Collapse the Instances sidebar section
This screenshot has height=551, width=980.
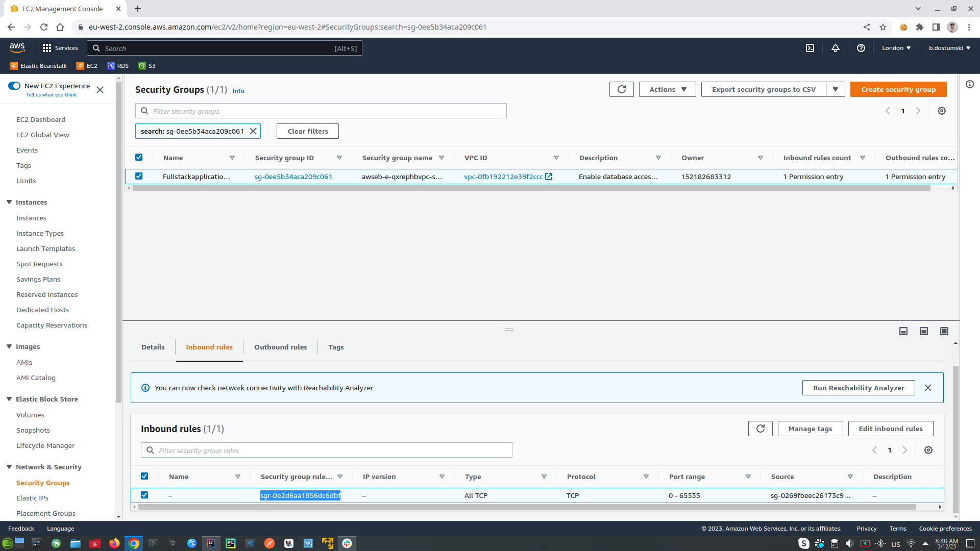(9, 202)
